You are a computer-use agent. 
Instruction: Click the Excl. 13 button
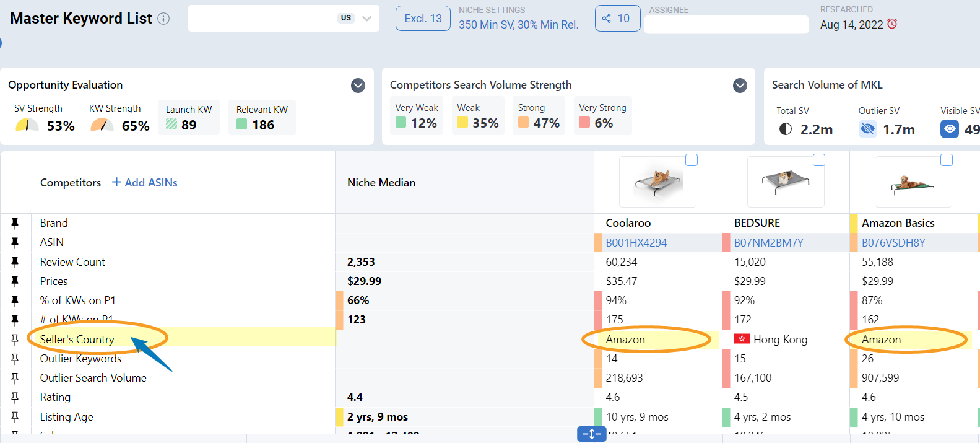coord(423,19)
